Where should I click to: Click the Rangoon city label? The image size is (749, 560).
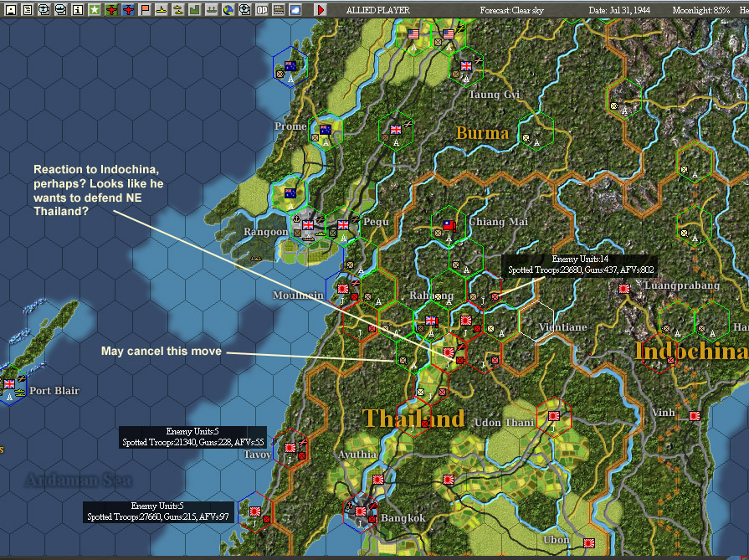tap(265, 232)
